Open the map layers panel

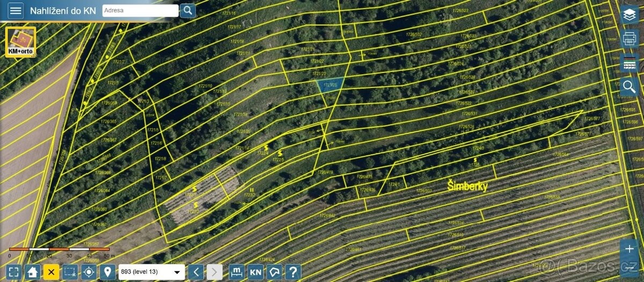(x=629, y=14)
